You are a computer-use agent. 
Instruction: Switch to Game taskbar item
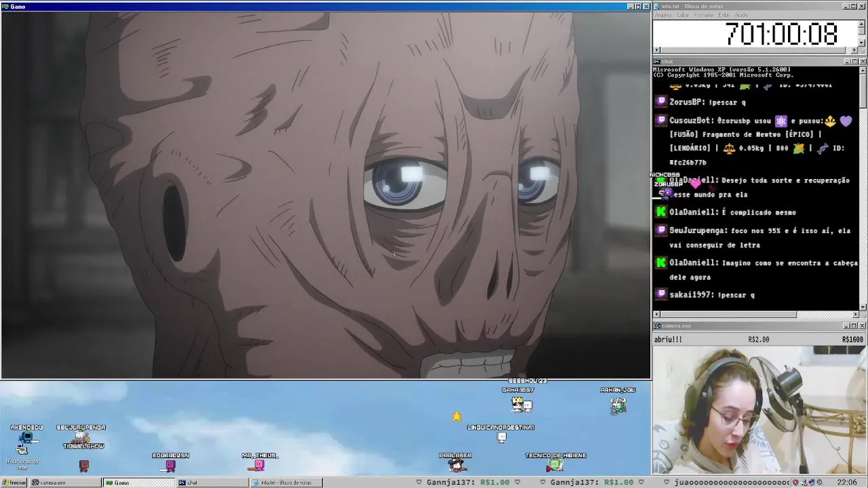[139, 483]
